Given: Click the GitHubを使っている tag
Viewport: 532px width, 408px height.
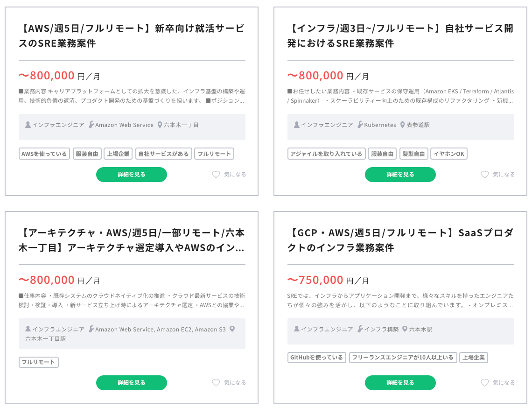Looking at the screenshot, I should point(316,358).
